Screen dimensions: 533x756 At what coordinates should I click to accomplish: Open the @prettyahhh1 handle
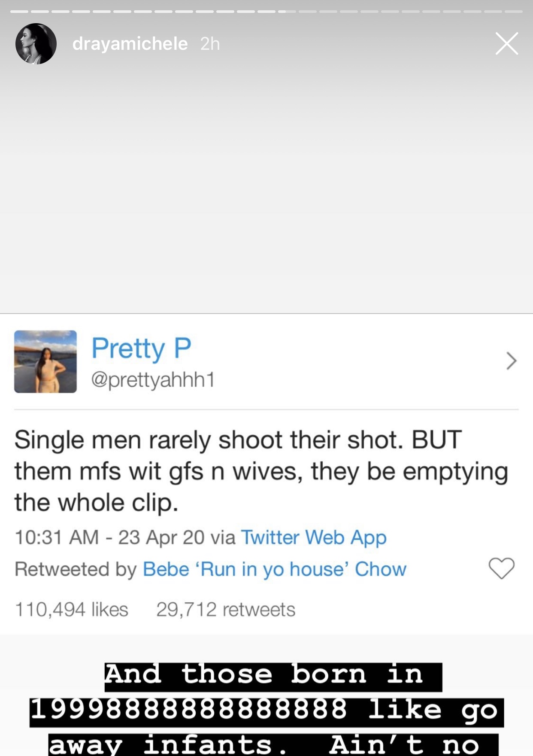153,380
